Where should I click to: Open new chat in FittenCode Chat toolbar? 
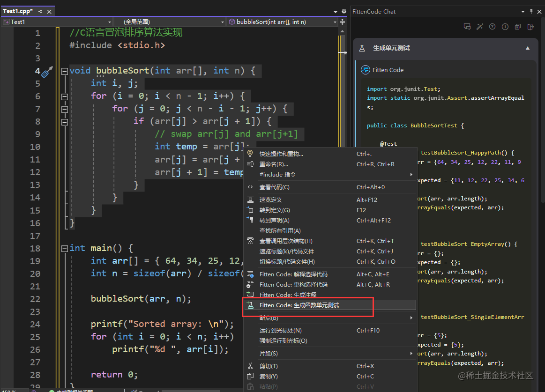pyautogui.click(x=467, y=27)
